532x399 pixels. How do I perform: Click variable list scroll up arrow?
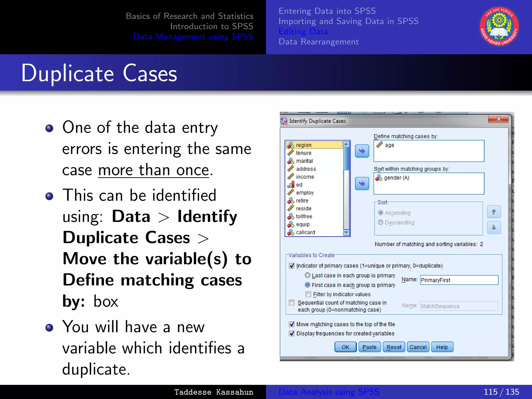[x=346, y=144]
